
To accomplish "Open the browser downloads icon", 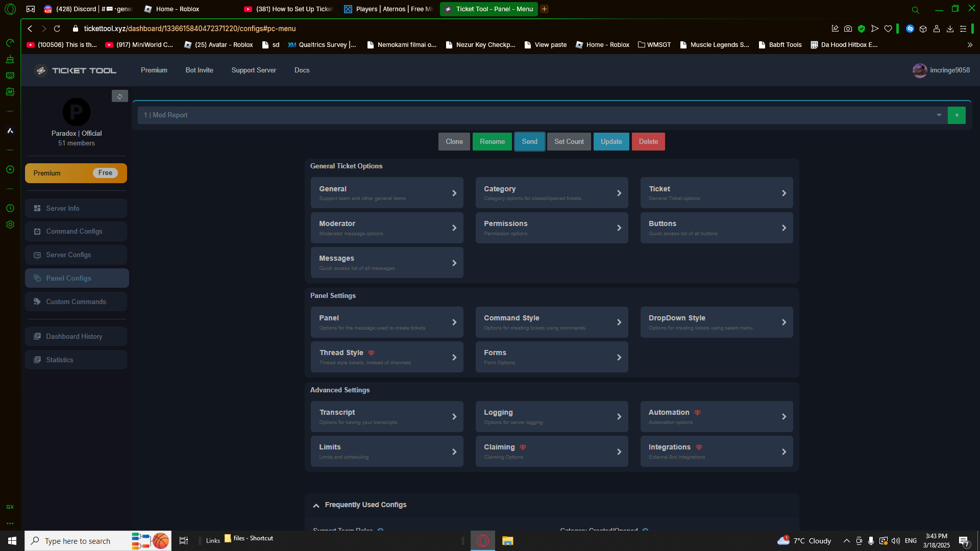I will tap(950, 29).
